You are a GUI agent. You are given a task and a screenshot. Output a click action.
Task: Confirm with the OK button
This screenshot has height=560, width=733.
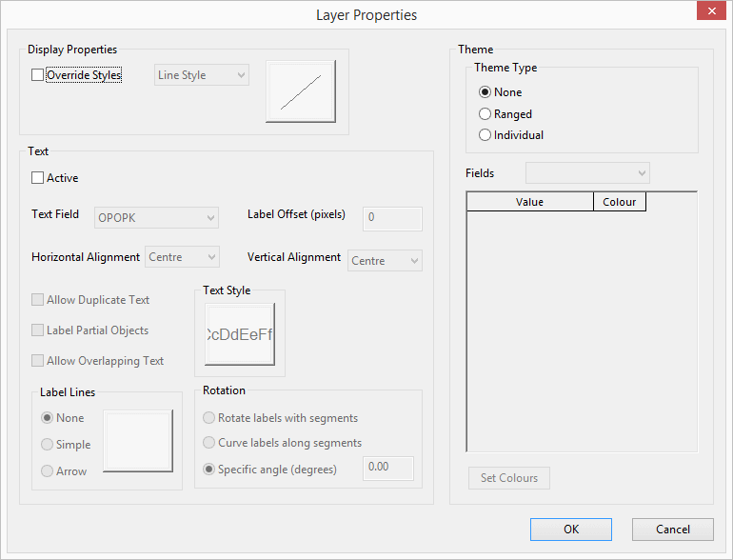coord(571,530)
